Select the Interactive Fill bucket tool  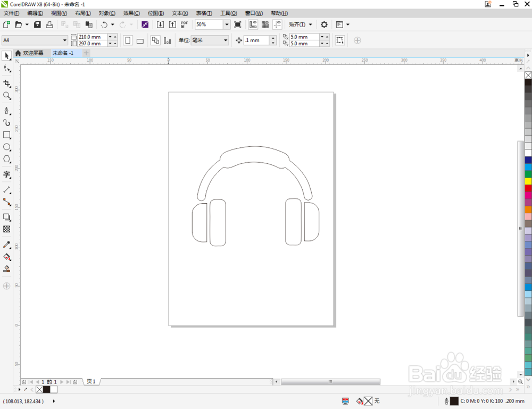[x=6, y=257]
